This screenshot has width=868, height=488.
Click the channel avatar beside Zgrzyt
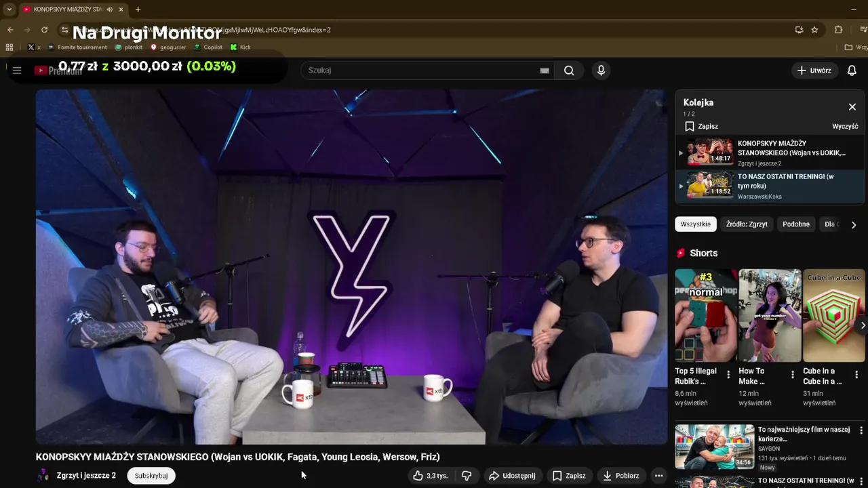43,476
